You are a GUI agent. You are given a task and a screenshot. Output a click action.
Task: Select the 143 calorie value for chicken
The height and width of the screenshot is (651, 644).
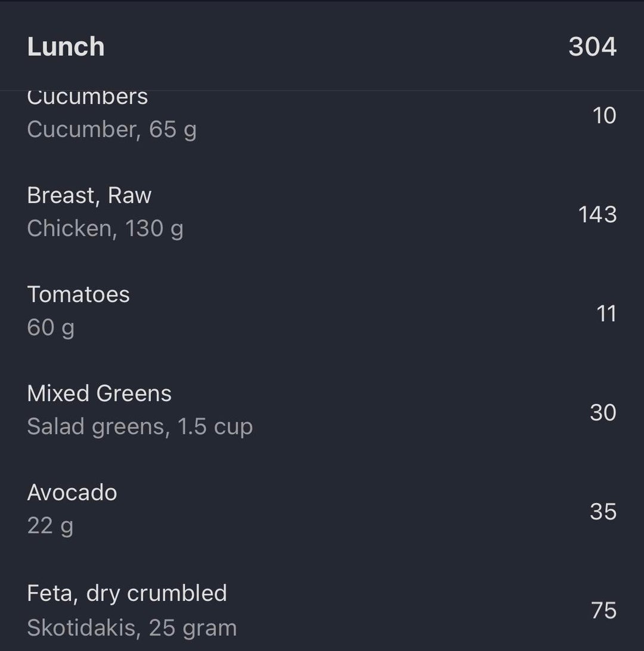[597, 214]
